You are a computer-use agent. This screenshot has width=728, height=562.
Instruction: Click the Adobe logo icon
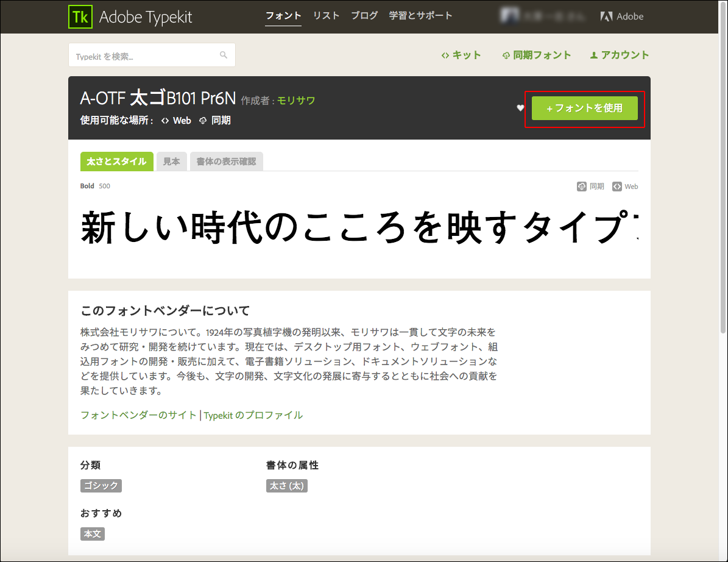606,16
